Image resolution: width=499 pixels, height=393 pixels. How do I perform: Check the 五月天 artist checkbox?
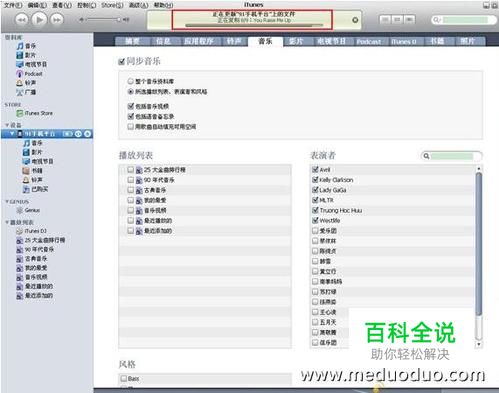[315, 322]
